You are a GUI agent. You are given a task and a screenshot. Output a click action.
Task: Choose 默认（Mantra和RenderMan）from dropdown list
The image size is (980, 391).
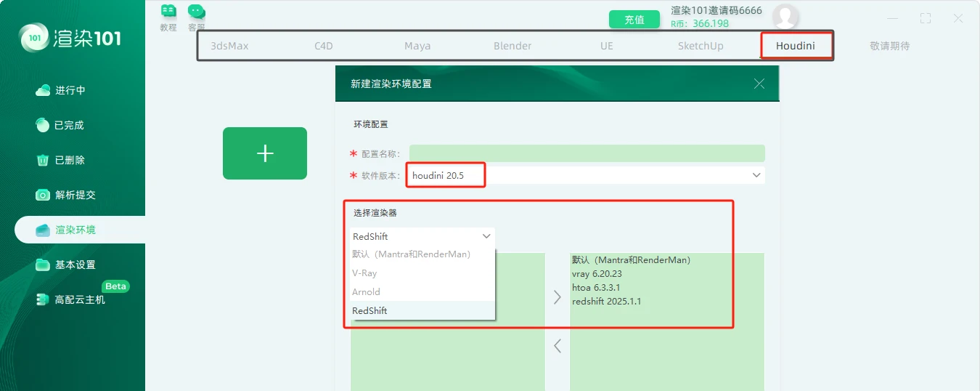[x=422, y=254]
